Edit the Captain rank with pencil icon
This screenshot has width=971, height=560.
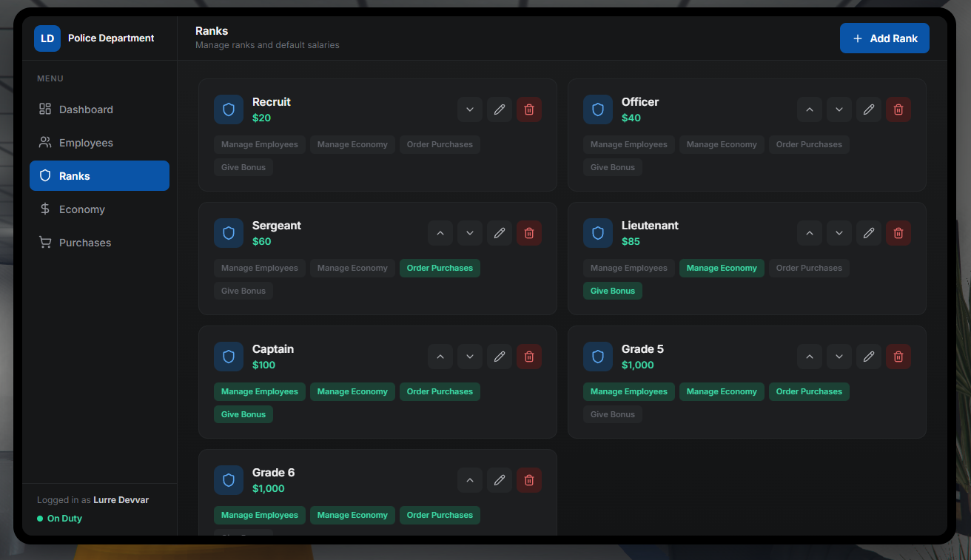pyautogui.click(x=500, y=357)
